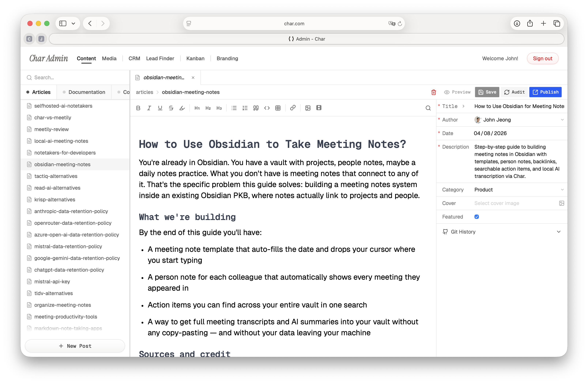
Task: Insert a hyperlink
Action: (x=293, y=108)
